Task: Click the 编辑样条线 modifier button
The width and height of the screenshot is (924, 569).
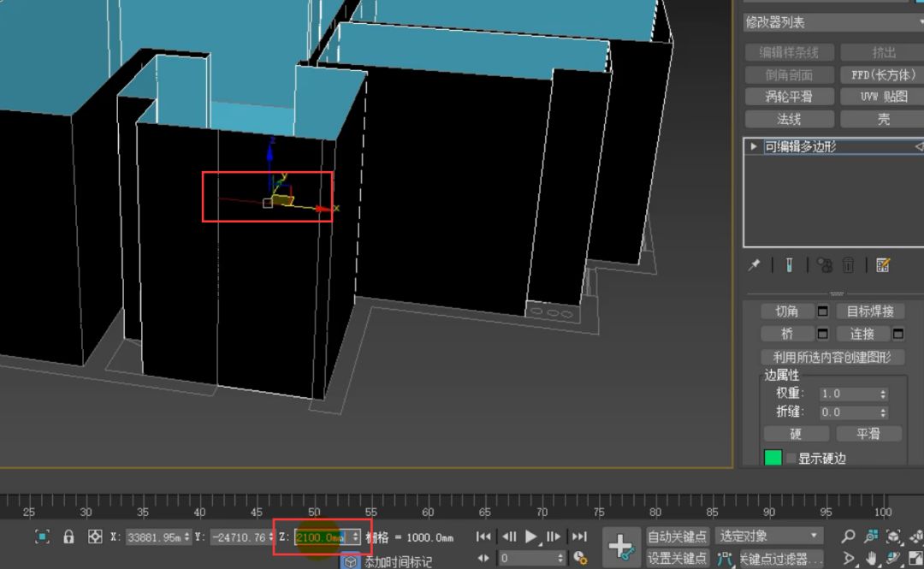Action: click(789, 52)
